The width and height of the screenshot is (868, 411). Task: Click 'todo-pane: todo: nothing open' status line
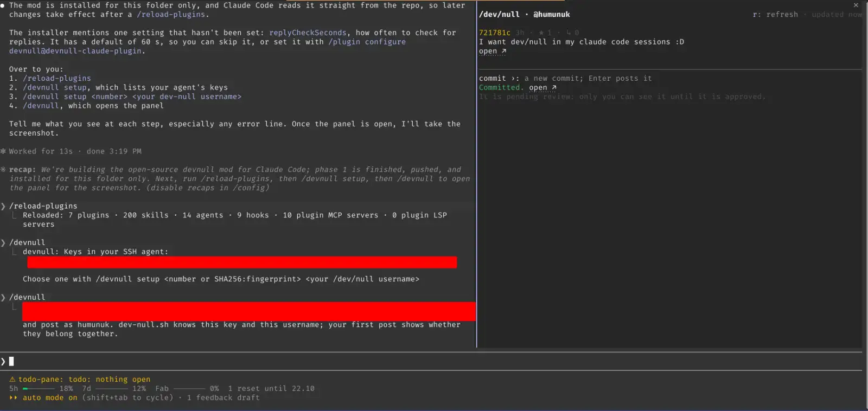click(x=84, y=380)
